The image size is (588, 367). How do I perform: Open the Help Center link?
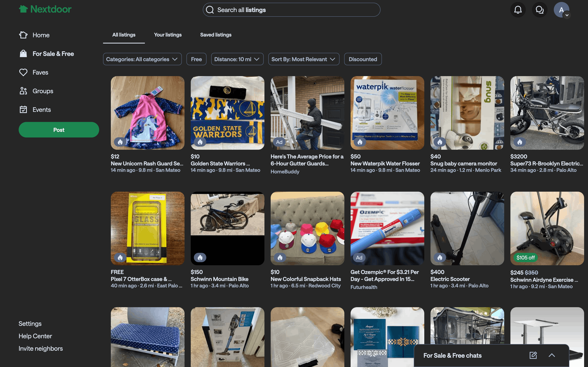pyautogui.click(x=35, y=336)
